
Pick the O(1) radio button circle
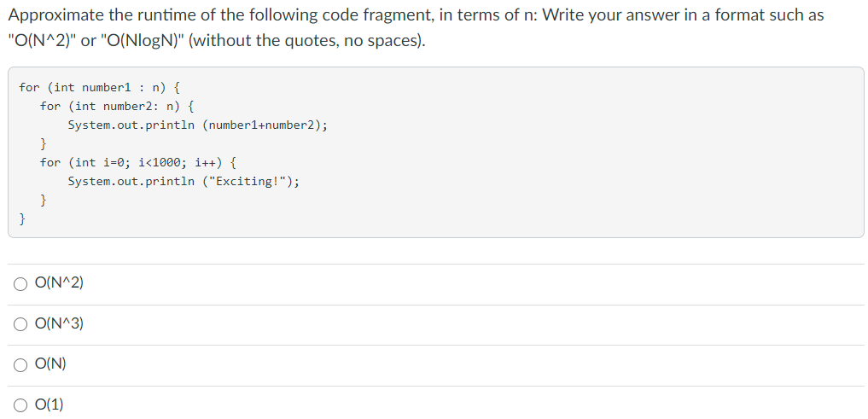pyautogui.click(x=20, y=404)
